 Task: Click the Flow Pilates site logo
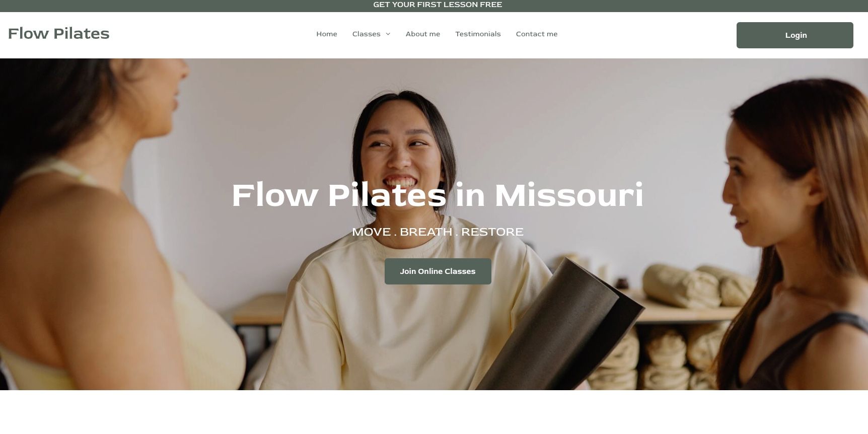click(58, 34)
